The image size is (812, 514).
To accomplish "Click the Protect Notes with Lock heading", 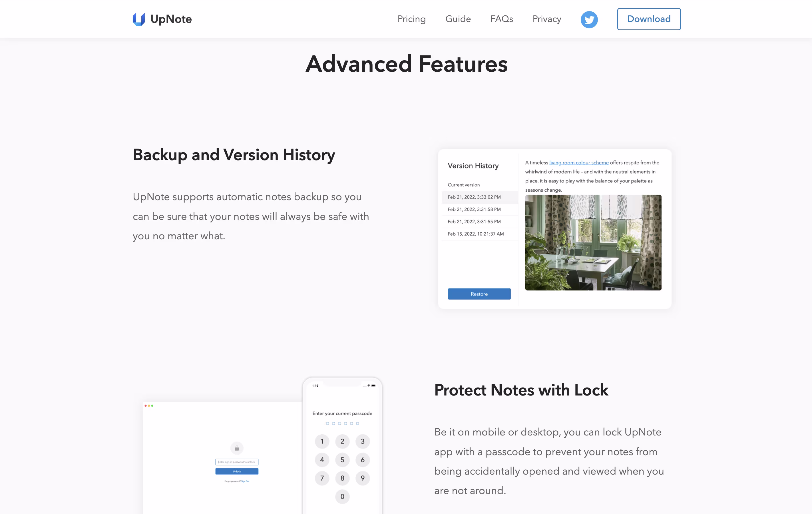I will (521, 390).
